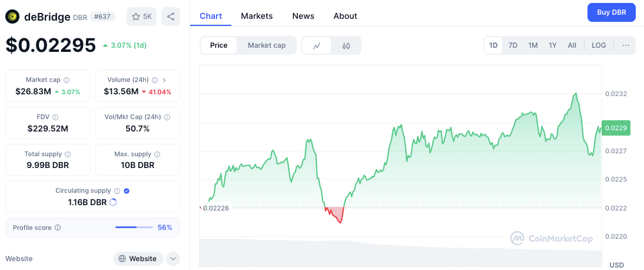
Task: Open the News tab
Action: pos(303,16)
